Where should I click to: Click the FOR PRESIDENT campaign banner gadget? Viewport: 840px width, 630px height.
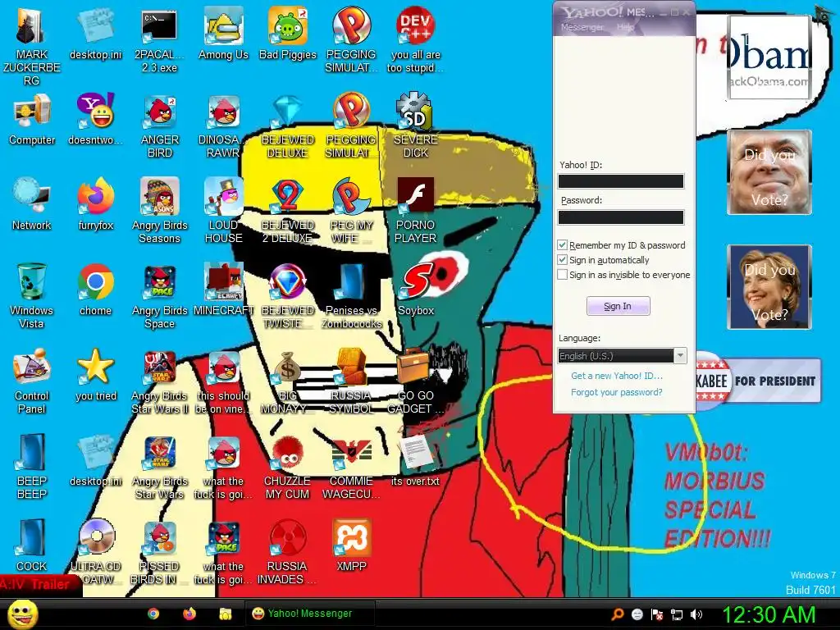click(758, 381)
